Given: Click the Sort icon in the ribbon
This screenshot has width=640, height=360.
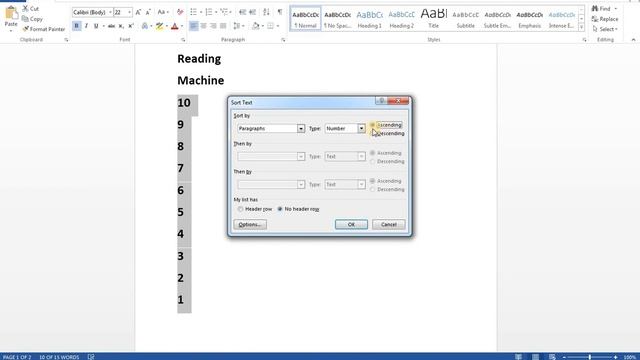Looking at the screenshot, I should pos(267,12).
